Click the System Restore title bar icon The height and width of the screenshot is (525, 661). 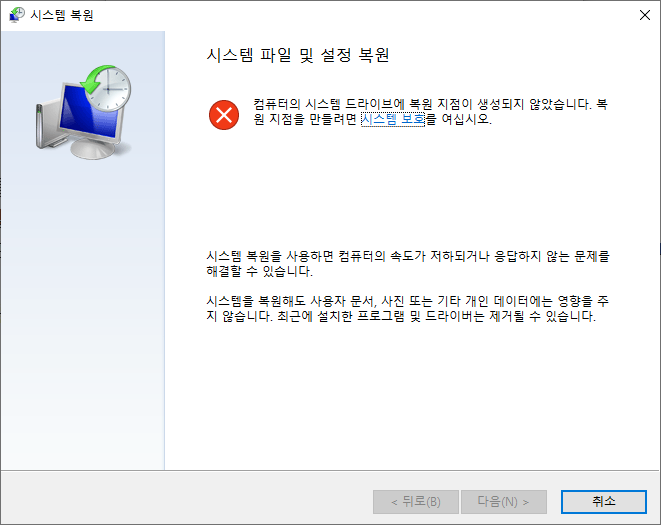[16, 15]
